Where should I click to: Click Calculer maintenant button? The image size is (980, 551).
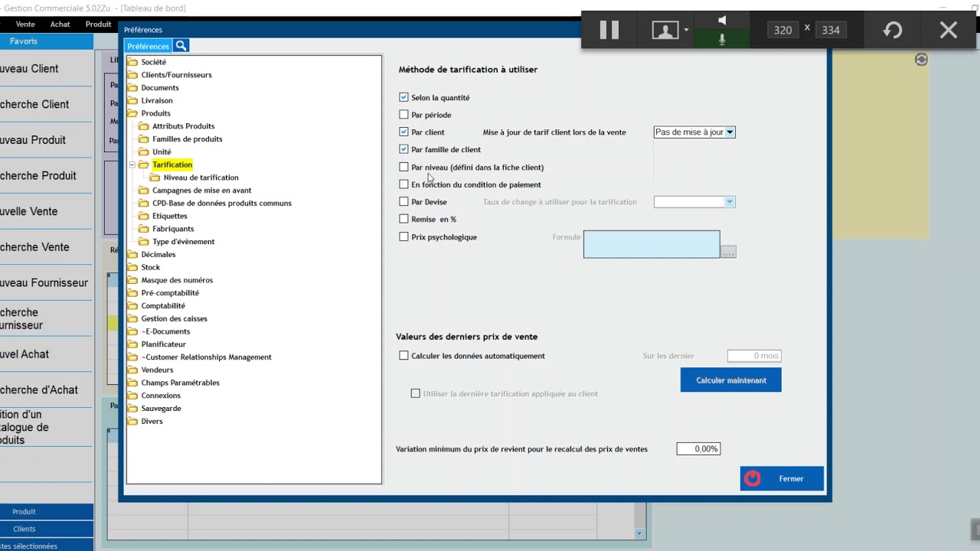point(731,380)
